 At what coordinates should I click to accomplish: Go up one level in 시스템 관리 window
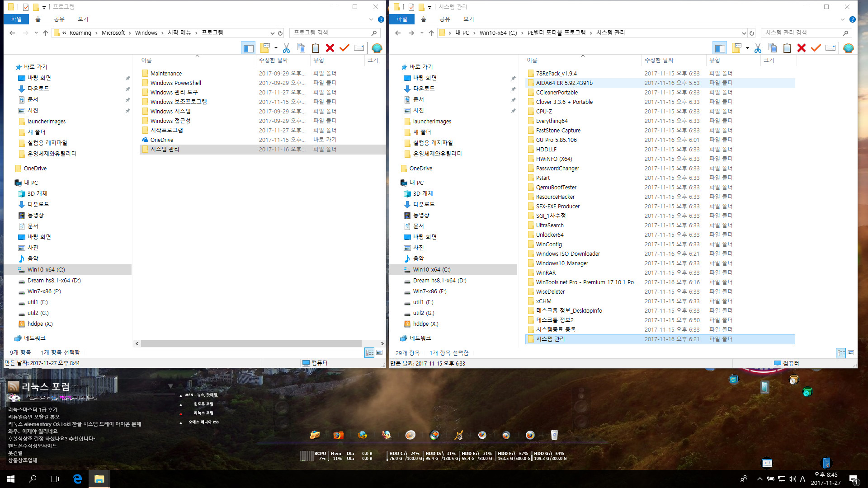(431, 33)
